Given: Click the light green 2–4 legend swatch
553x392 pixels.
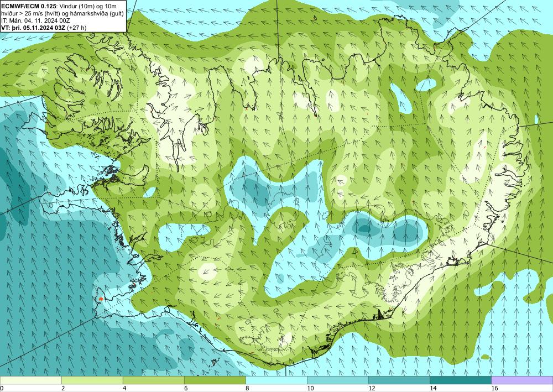Looking at the screenshot, I should pos(92,380).
